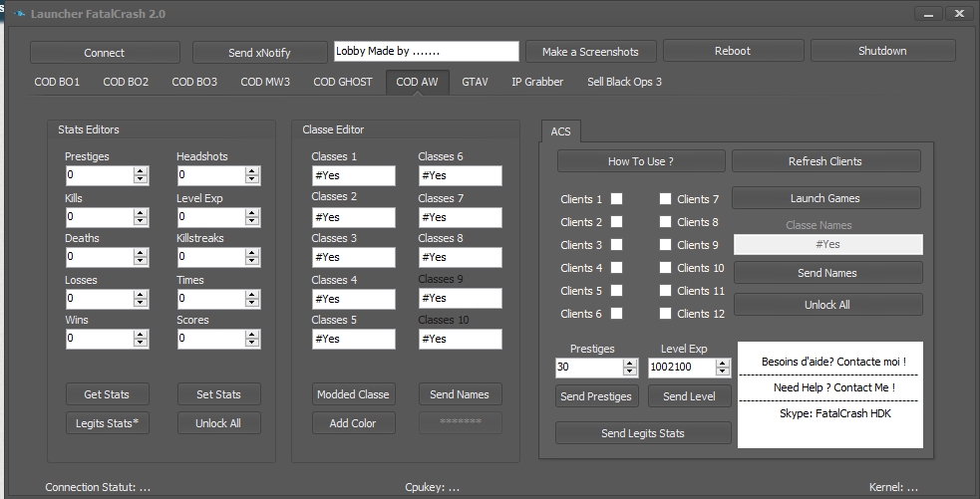The height and width of the screenshot is (499, 980).
Task: Click the Connect button
Action: (105, 53)
